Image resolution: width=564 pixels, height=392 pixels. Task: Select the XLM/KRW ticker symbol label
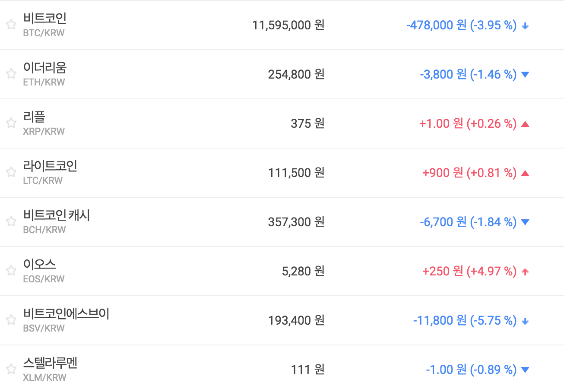coord(45,378)
